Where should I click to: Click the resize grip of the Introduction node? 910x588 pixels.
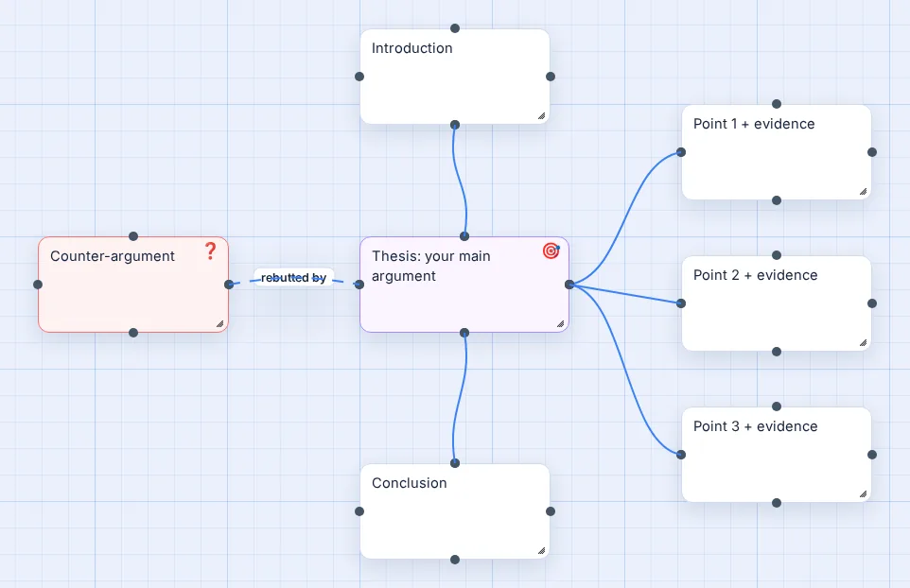[541, 115]
